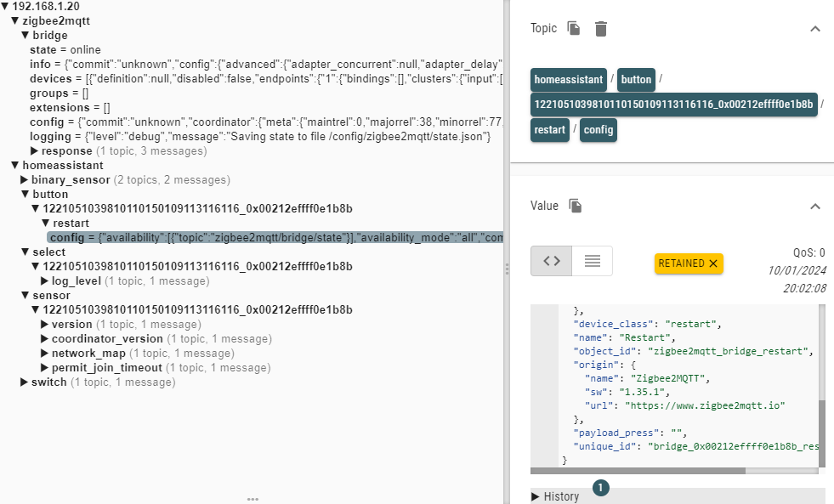
Task: Collapse the Topic panel chevron
Action: pos(814,29)
